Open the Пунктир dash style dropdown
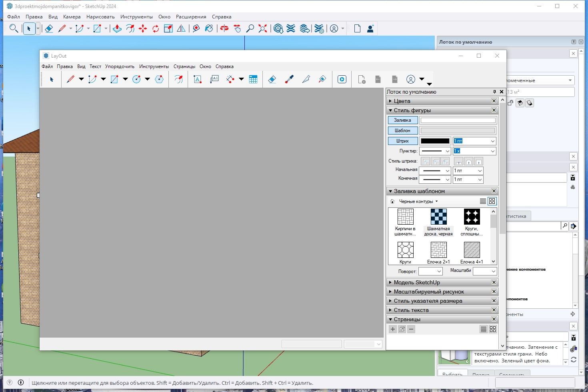588x392 pixels. click(435, 151)
